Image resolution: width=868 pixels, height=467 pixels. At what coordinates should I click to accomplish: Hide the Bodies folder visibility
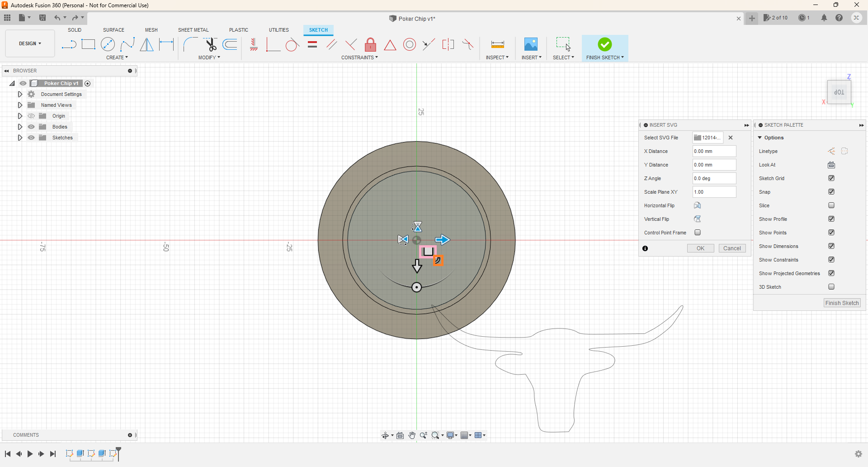click(31, 127)
